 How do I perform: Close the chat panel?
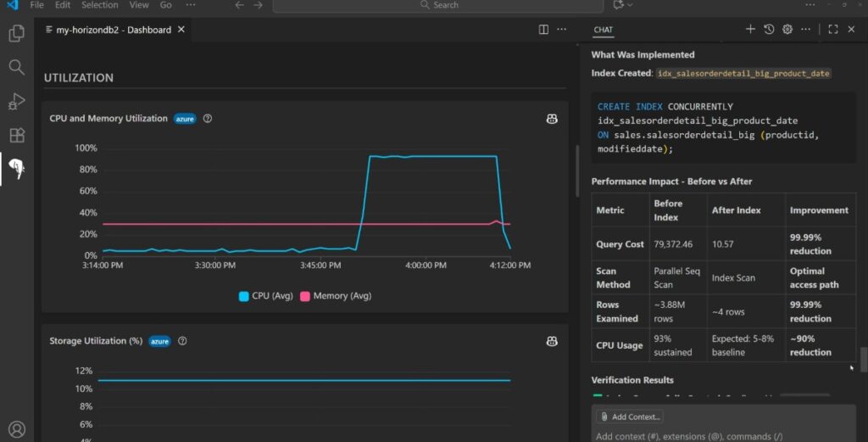point(851,30)
